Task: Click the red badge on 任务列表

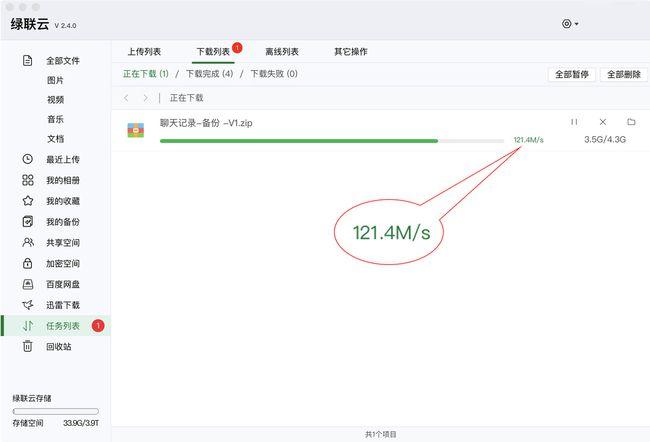Action: pyautogui.click(x=98, y=326)
